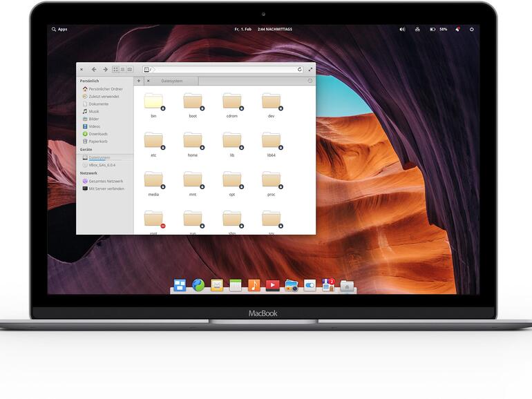Launch the Music app from dock
This screenshot has height=399, width=532.
tap(254, 285)
